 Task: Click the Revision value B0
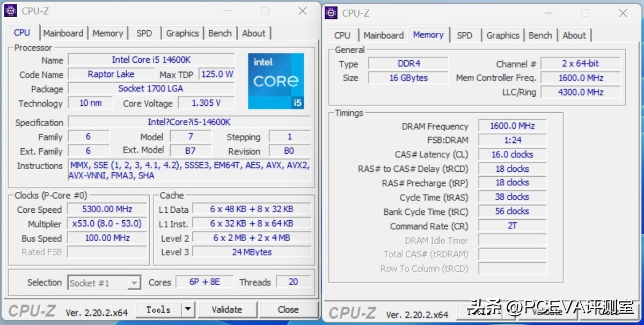click(290, 151)
